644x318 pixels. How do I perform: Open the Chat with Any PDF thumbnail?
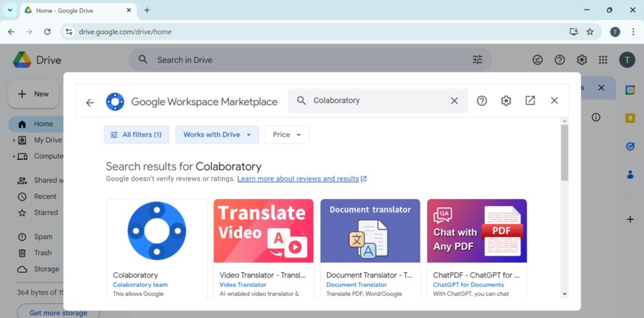point(477,231)
